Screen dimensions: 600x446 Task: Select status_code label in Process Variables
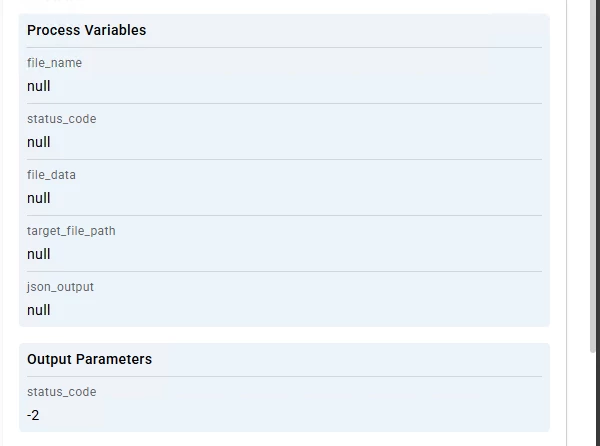61,119
